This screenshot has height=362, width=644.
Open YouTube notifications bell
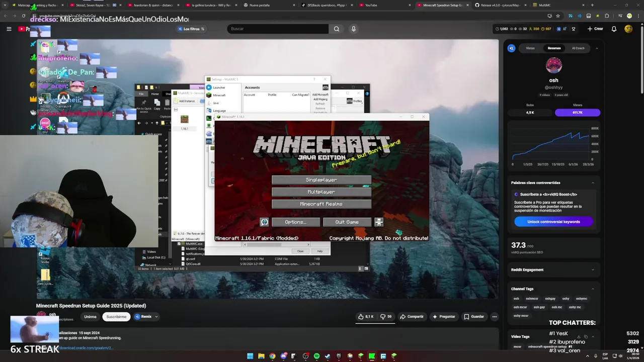pyautogui.click(x=614, y=29)
